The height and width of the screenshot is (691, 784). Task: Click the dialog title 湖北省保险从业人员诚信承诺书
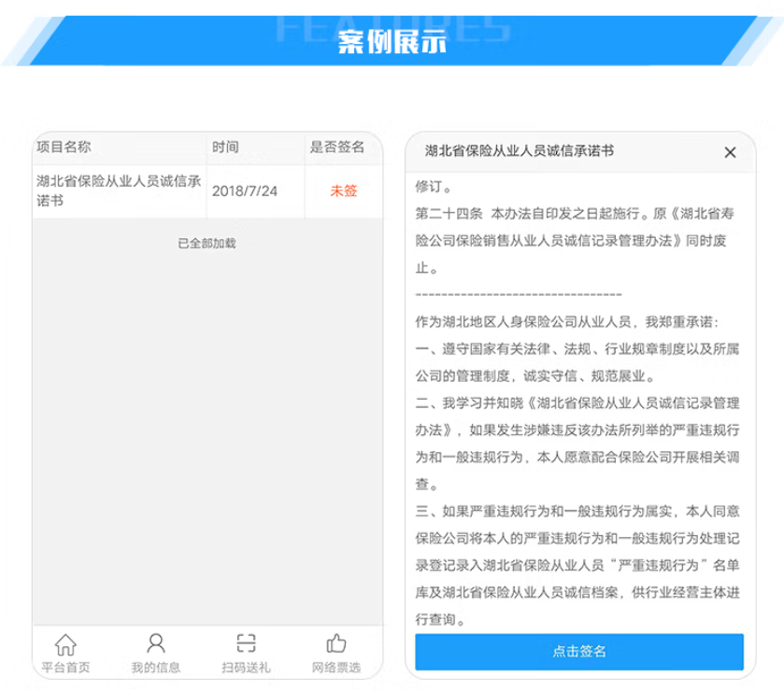[x=520, y=151]
